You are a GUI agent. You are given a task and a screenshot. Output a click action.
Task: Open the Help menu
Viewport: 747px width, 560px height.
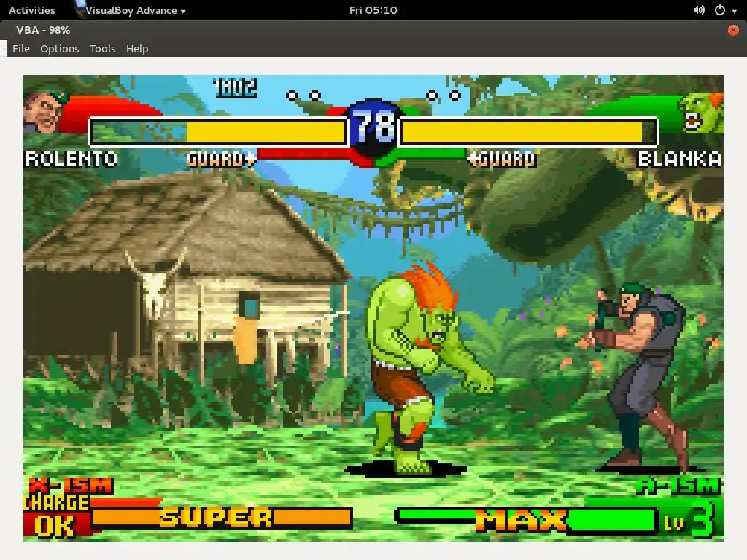pos(137,49)
